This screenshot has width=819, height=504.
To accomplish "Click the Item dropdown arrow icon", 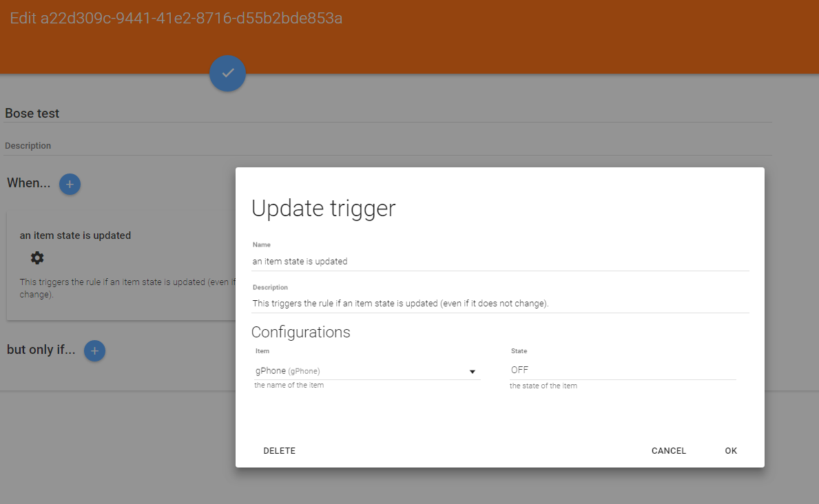I will pyautogui.click(x=473, y=371).
